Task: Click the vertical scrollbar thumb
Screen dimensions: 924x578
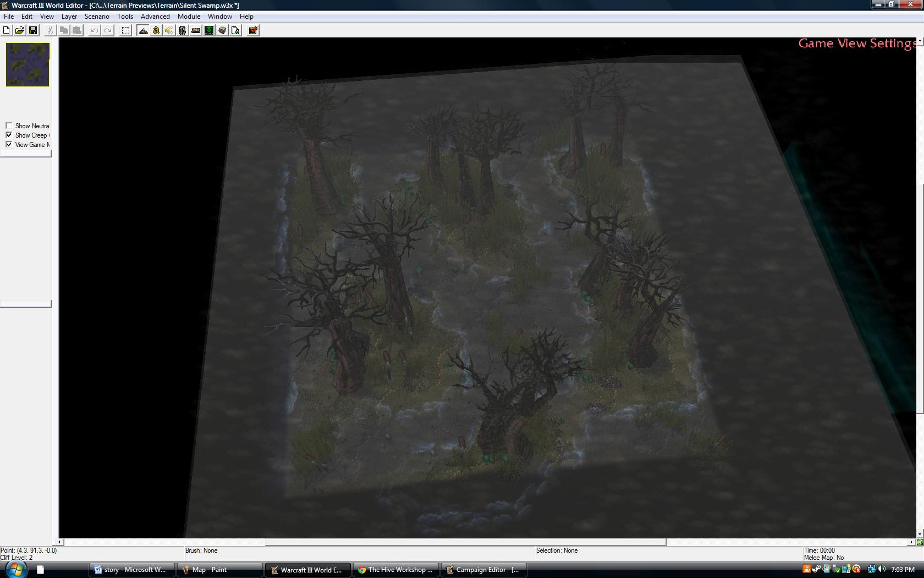Action: point(920,298)
